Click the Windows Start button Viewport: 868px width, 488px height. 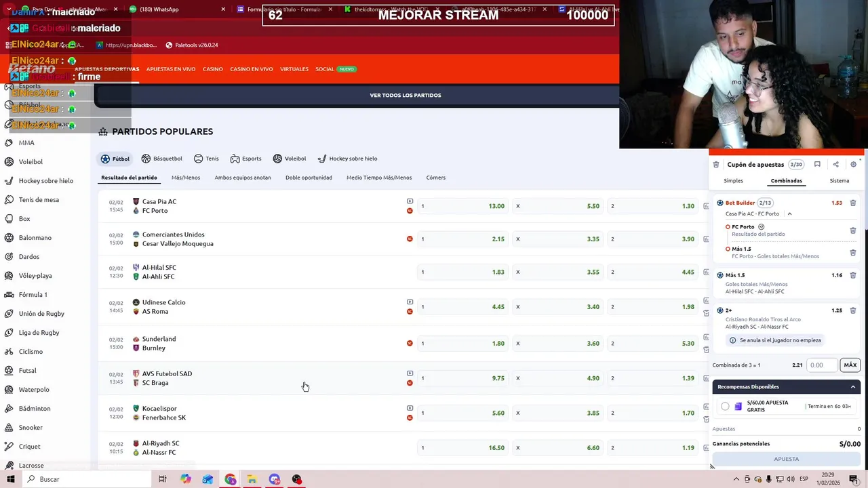10,479
